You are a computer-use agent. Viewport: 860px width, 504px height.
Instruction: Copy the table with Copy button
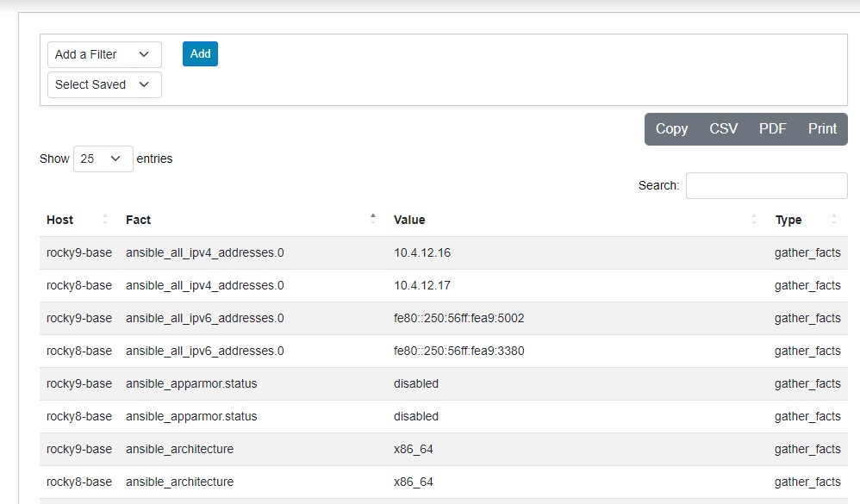point(671,128)
